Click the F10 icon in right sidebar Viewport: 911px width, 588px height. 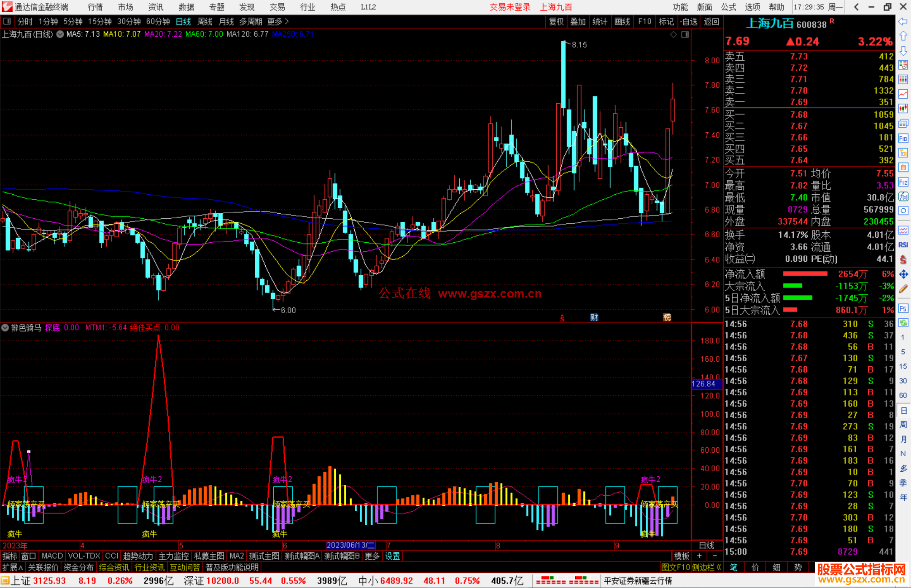903,138
